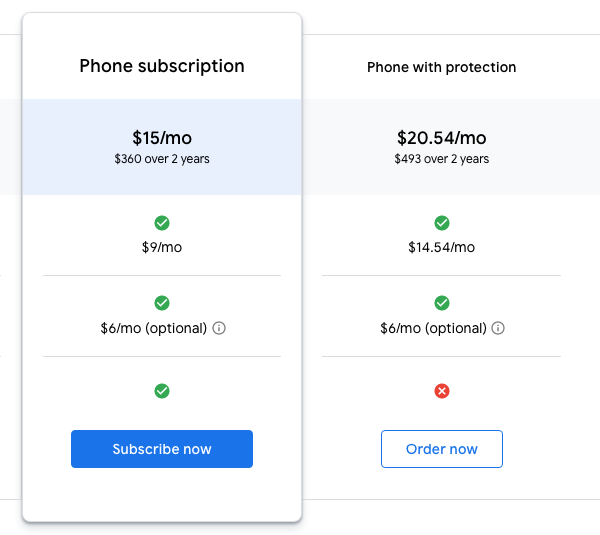Open the info icon in Phone subscription column

[220, 328]
